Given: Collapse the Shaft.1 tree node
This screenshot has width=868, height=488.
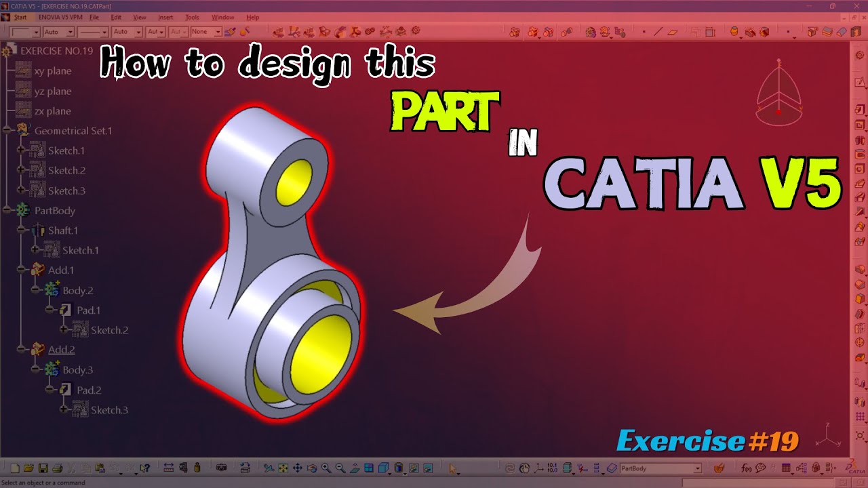Looking at the screenshot, I should [21, 230].
